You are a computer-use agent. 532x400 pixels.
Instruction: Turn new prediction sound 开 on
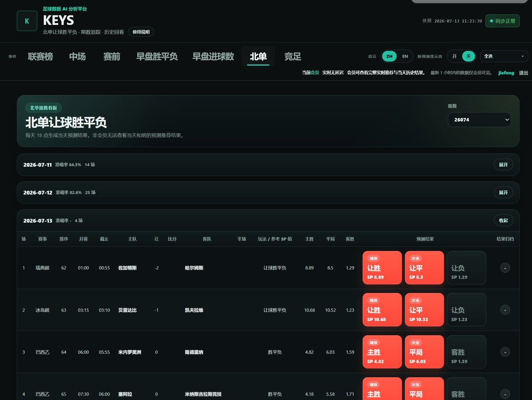pos(454,56)
